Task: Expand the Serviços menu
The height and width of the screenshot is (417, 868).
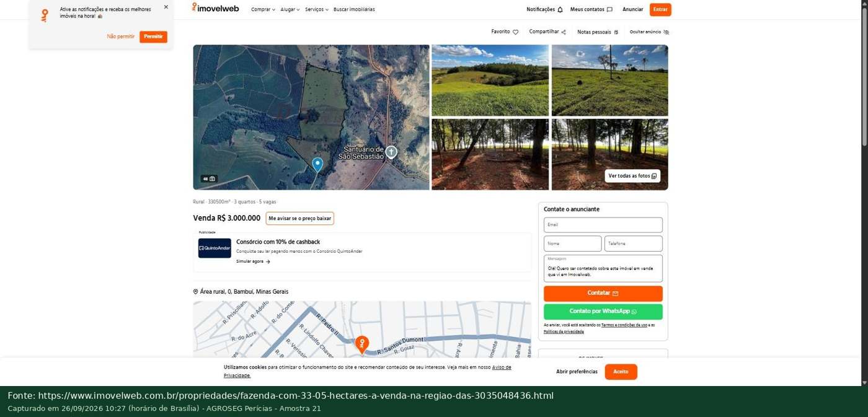Action: click(317, 9)
